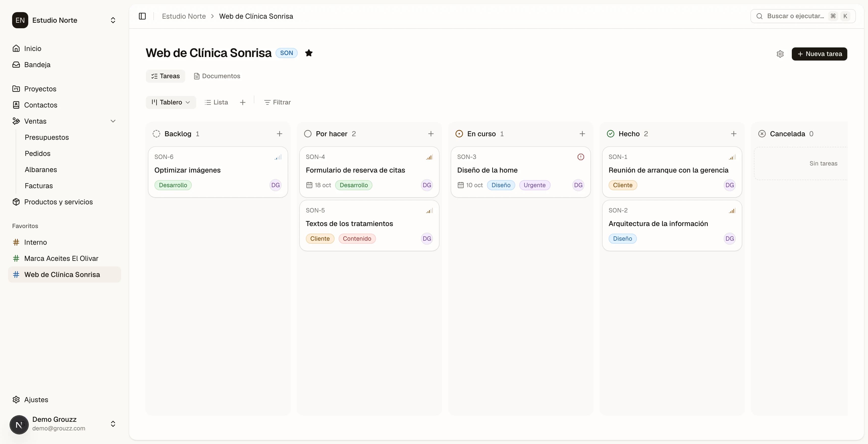Click the Hecho green check status icon
Screen dimensions: 868x444
[610, 134]
